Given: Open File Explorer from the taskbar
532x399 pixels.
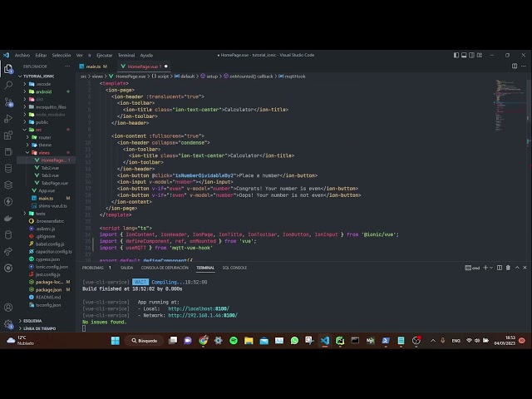Looking at the screenshot, I should pyautogui.click(x=249, y=340).
